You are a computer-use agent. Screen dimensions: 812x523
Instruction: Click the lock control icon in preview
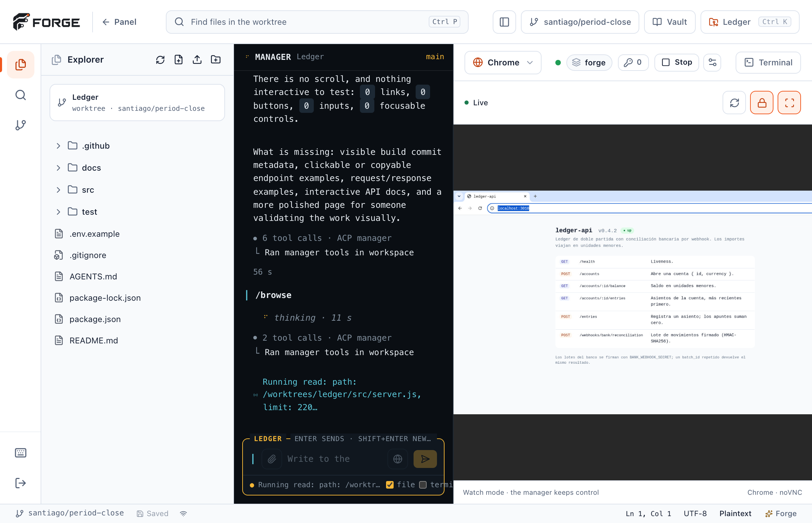pos(762,103)
